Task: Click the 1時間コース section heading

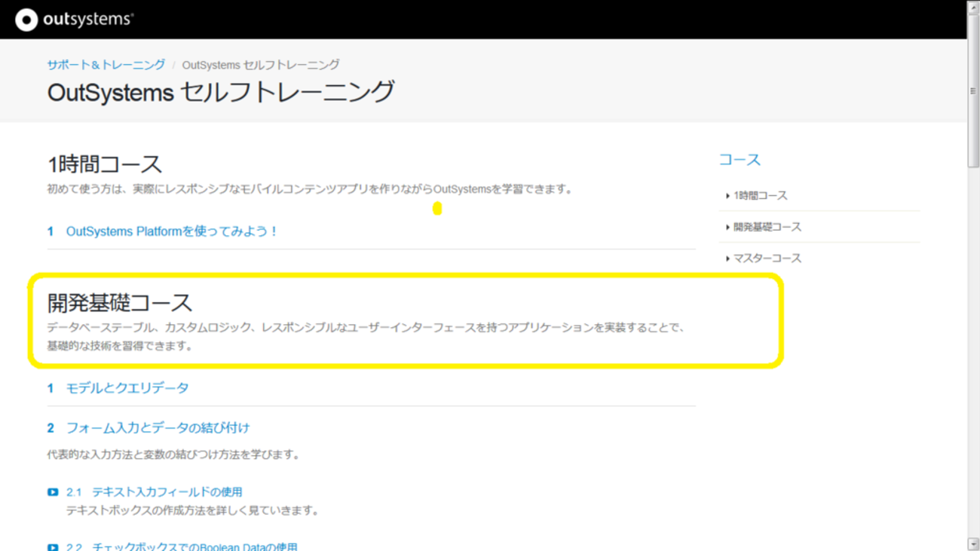Action: coord(105,164)
